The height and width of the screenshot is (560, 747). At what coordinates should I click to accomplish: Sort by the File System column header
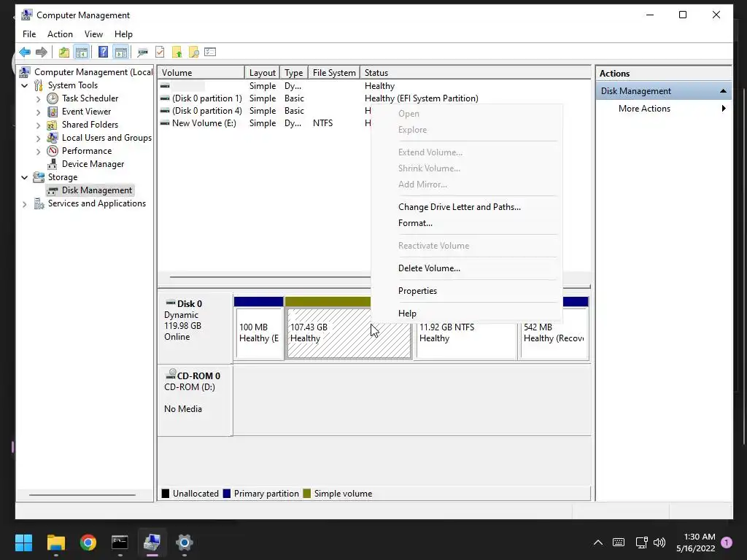tap(334, 73)
